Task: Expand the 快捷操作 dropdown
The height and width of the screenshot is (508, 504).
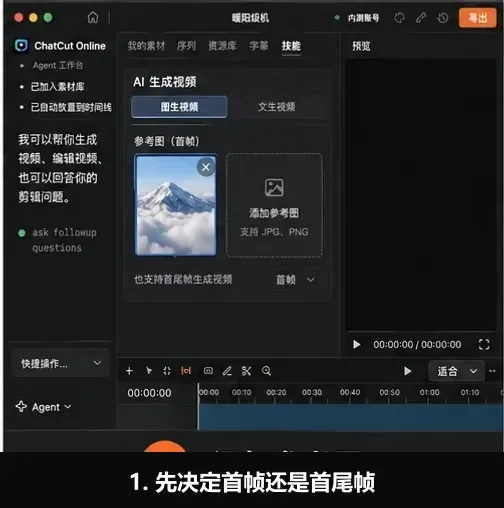Action: (x=61, y=363)
